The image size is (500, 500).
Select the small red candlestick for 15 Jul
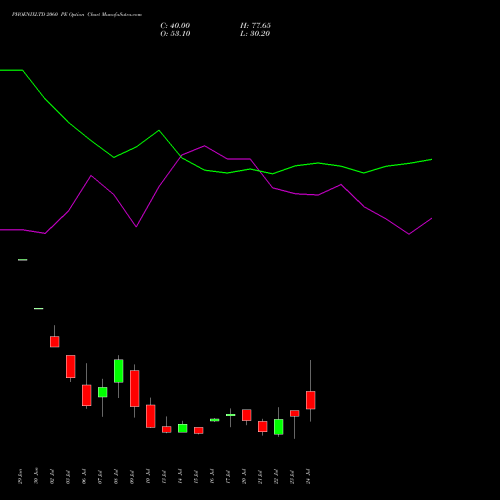[199, 430]
